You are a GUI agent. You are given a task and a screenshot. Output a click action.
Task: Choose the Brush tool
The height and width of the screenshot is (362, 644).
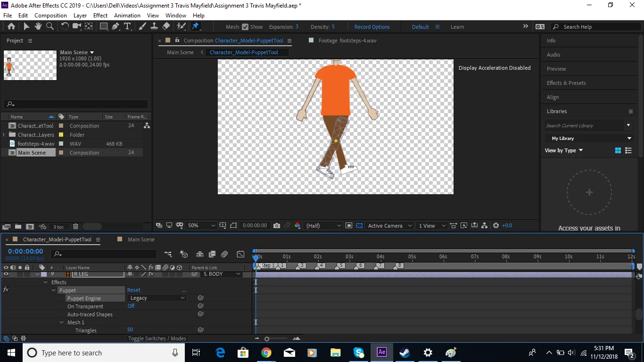pyautogui.click(x=143, y=27)
